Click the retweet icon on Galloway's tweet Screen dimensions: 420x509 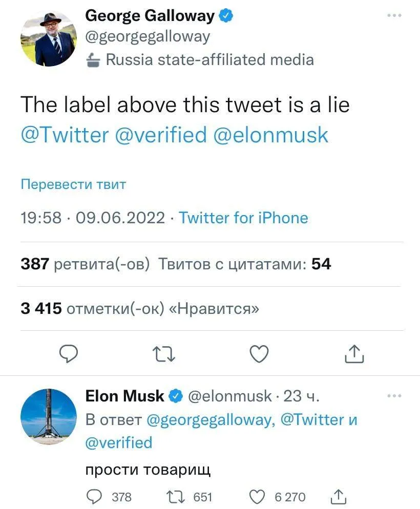click(164, 353)
